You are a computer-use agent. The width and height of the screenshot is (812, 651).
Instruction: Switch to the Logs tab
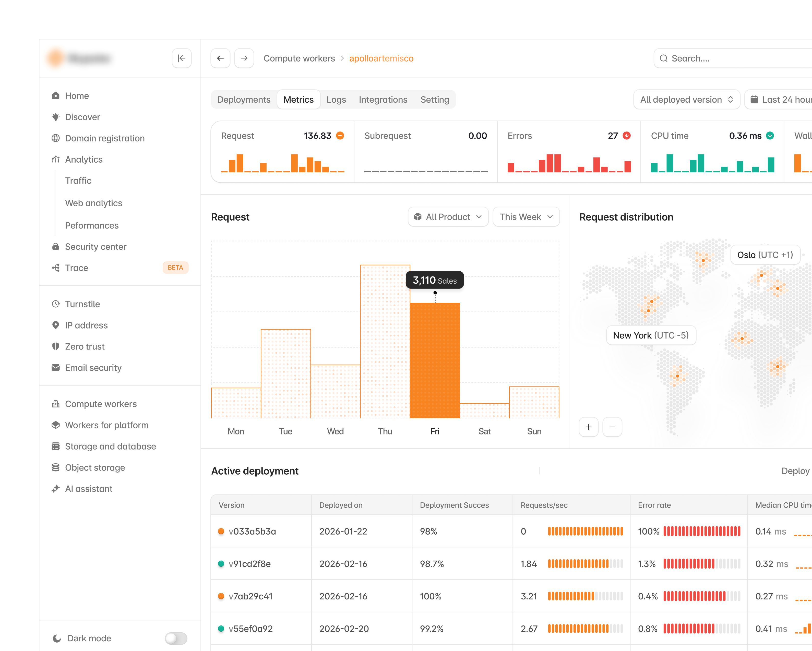click(x=336, y=99)
